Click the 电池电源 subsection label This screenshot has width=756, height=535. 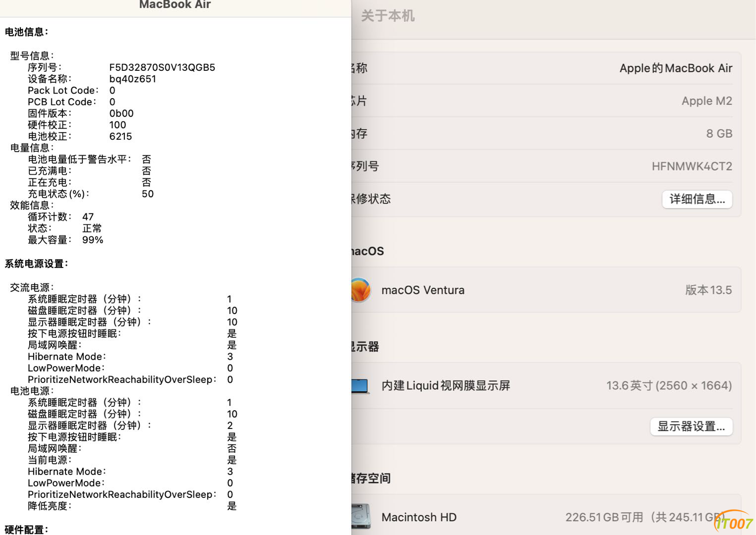pos(32,391)
